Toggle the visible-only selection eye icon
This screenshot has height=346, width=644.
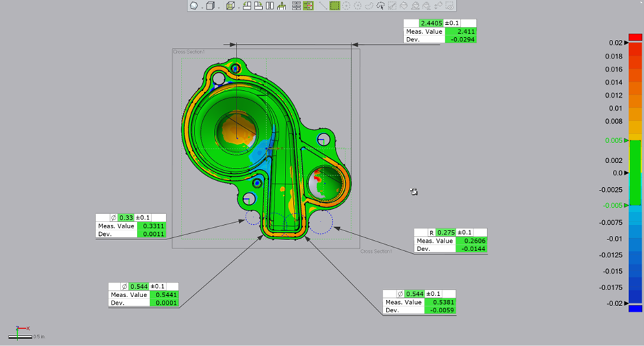tap(450, 6)
